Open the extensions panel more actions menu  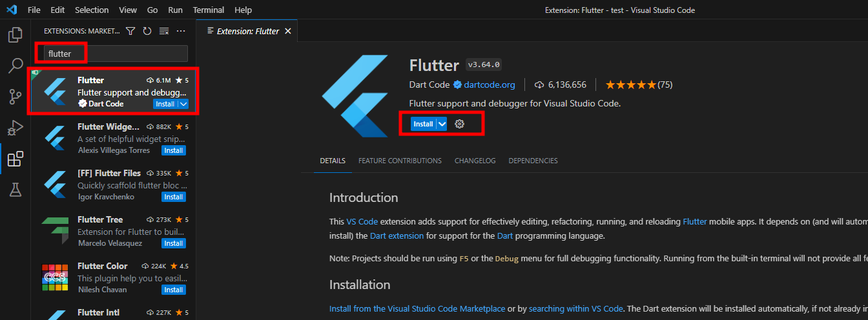click(x=181, y=31)
